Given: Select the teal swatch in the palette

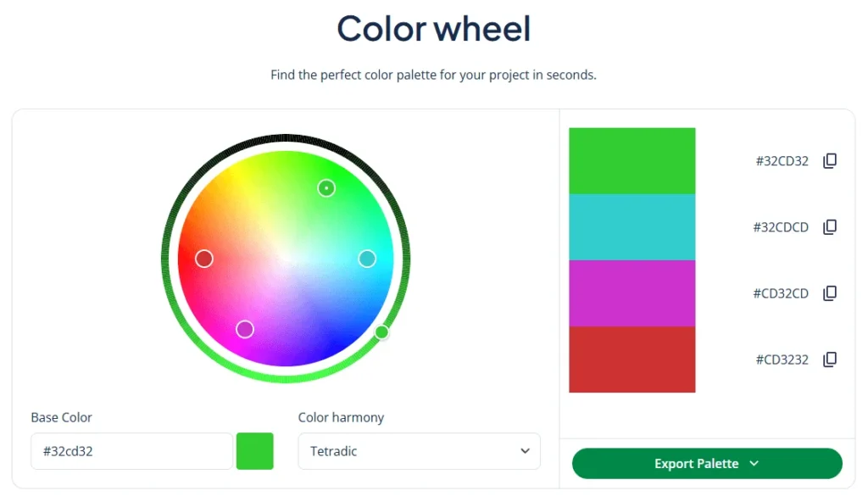Looking at the screenshot, I should (x=632, y=226).
